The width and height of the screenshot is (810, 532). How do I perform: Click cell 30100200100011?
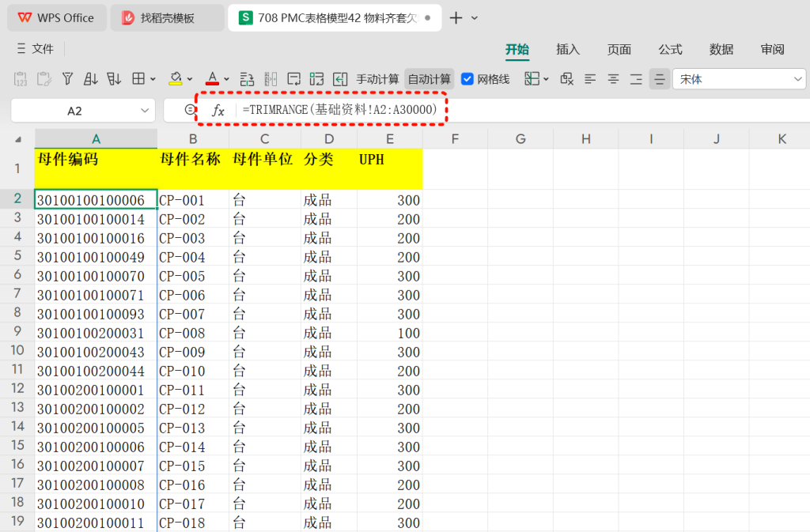coord(96,523)
